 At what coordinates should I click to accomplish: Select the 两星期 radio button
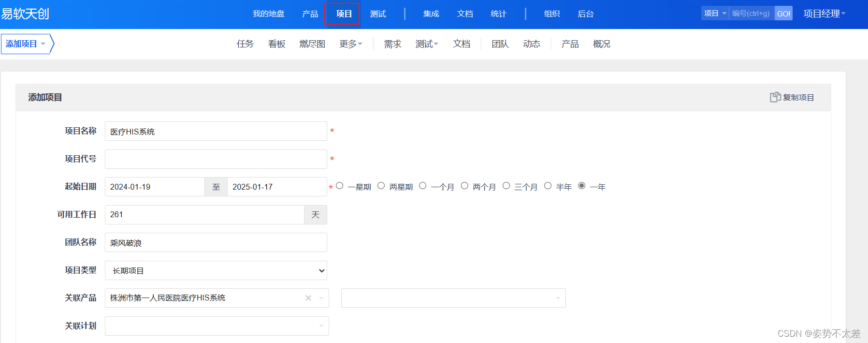coord(381,186)
